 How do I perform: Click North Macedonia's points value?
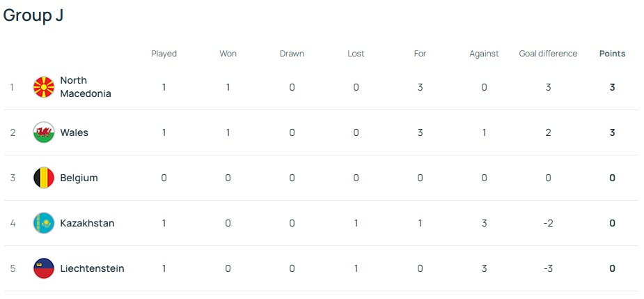[x=612, y=87]
